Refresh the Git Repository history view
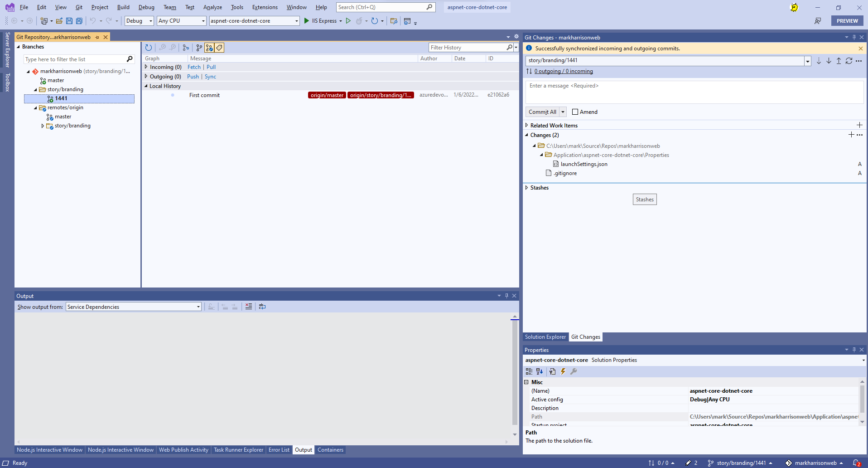868x468 pixels. coord(149,48)
